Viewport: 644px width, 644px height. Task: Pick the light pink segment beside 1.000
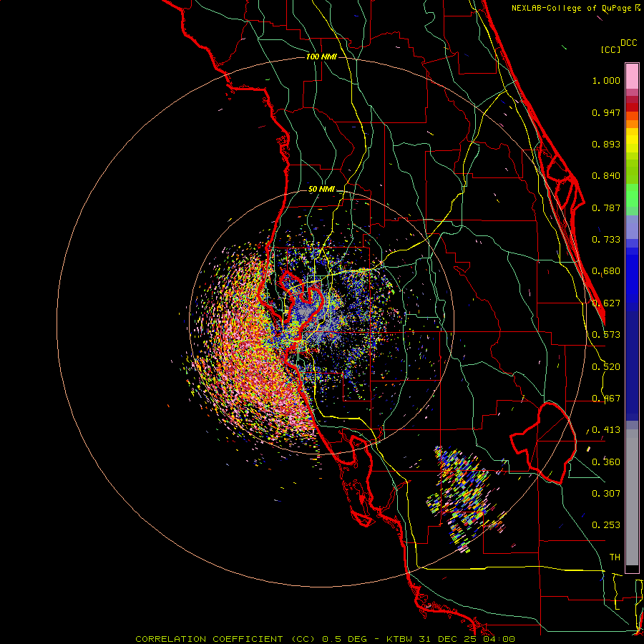coord(632,77)
